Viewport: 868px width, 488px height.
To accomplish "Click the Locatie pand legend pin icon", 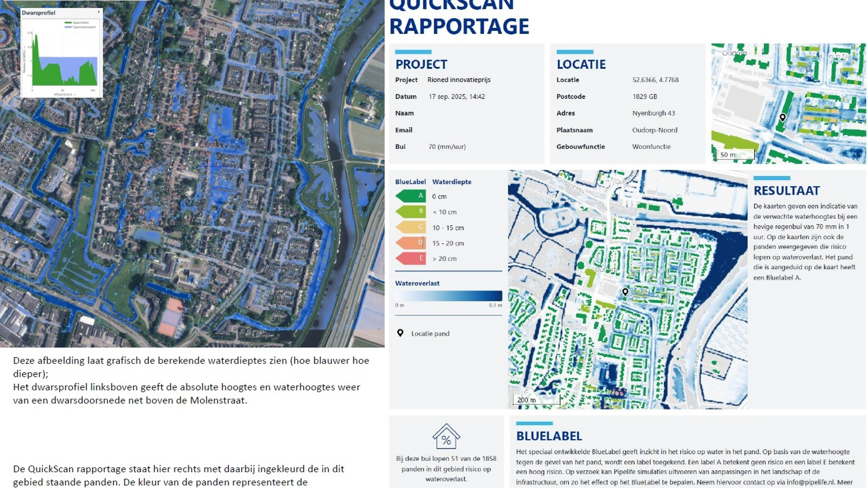I will [400, 333].
